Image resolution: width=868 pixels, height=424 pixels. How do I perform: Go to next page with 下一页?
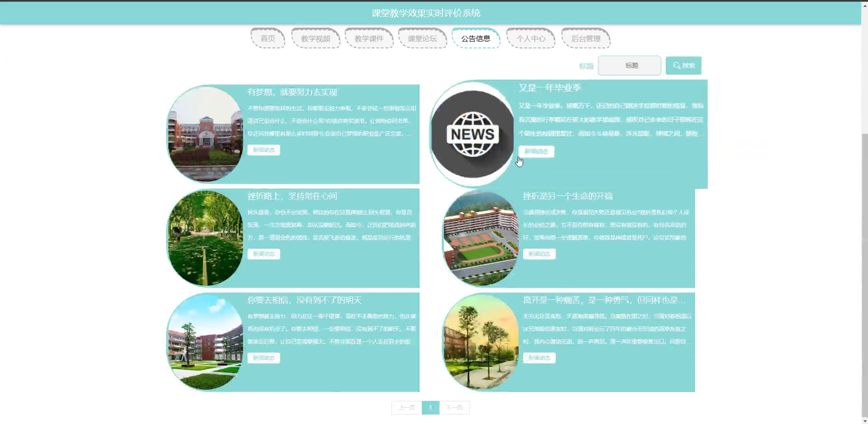click(454, 408)
